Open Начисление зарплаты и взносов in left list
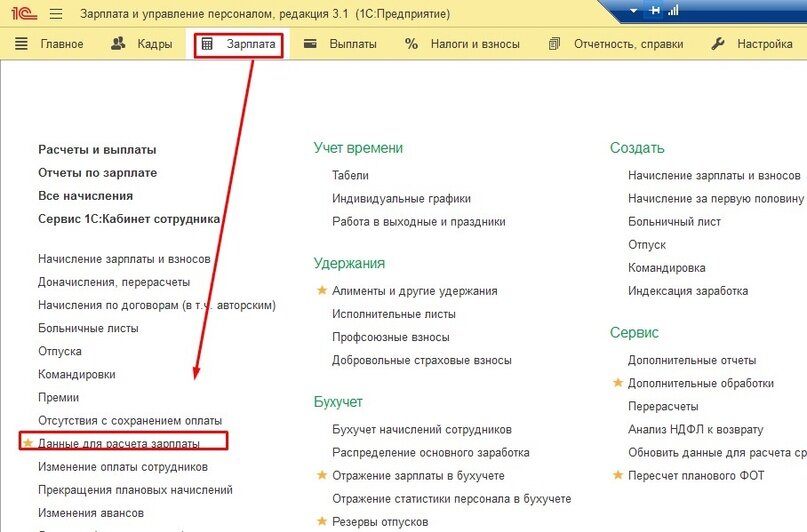 [124, 259]
